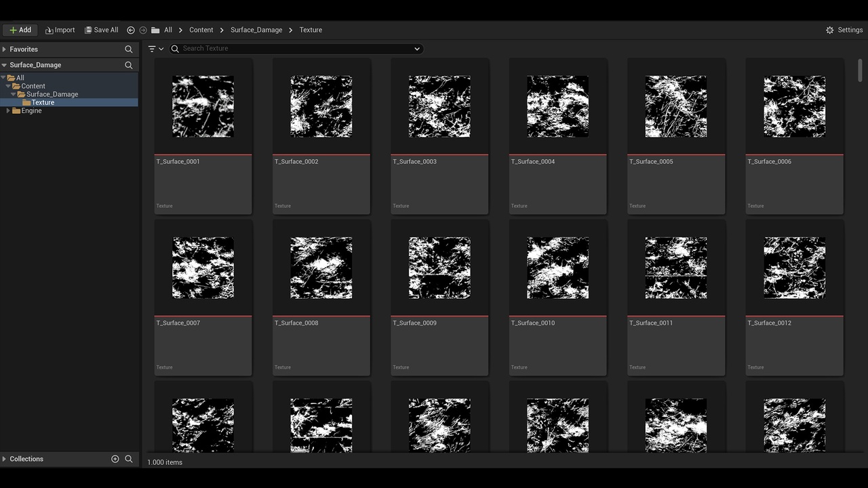Open the chevron after breadcrumb Content
868x488 pixels.
(222, 30)
